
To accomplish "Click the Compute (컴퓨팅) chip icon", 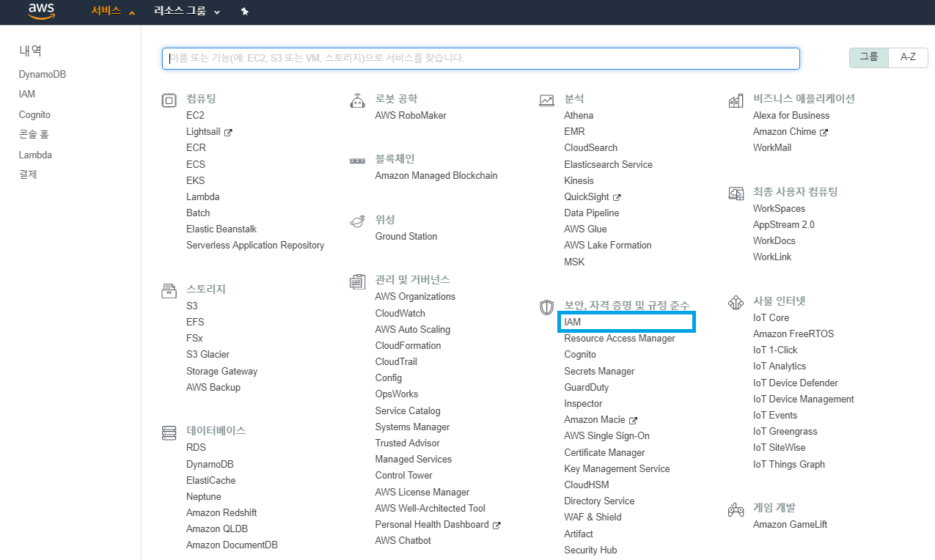I will [169, 100].
